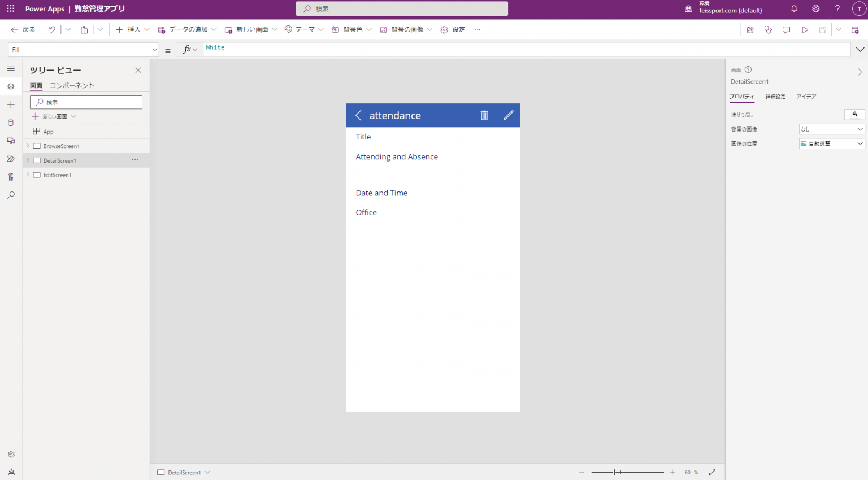Open the comments icon in toolbar
This screenshot has width=868, height=480.
[786, 30]
